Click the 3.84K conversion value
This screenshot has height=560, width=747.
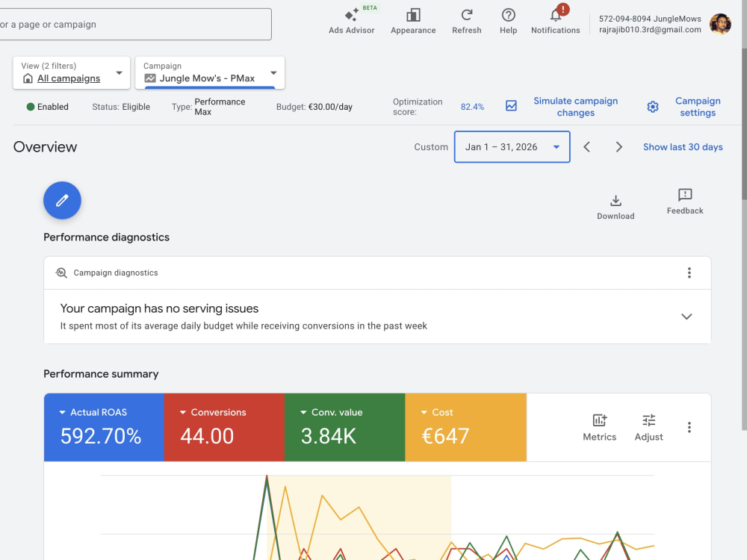point(328,436)
